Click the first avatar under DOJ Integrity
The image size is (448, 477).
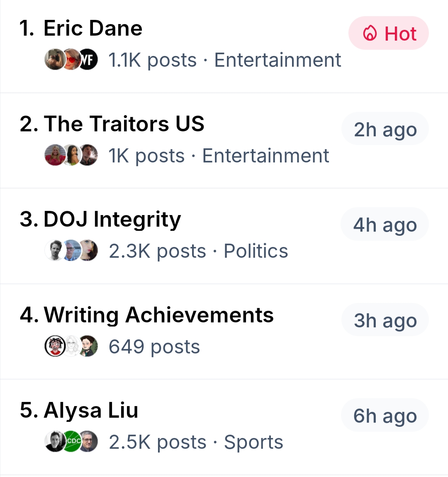click(x=54, y=251)
